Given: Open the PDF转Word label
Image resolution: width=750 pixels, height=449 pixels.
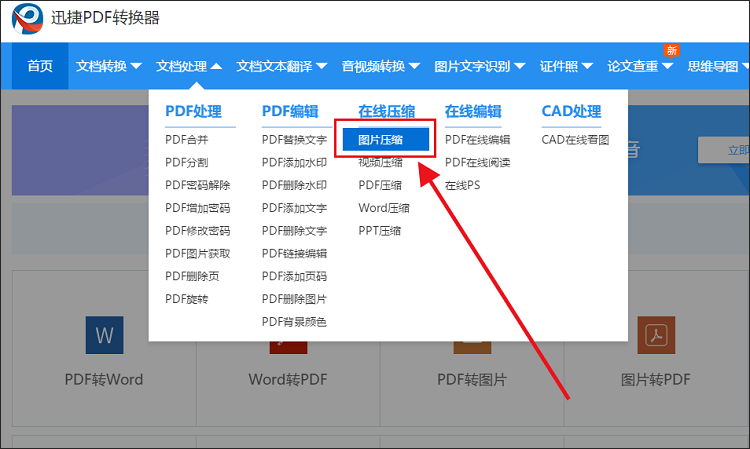Looking at the screenshot, I should point(104,380).
